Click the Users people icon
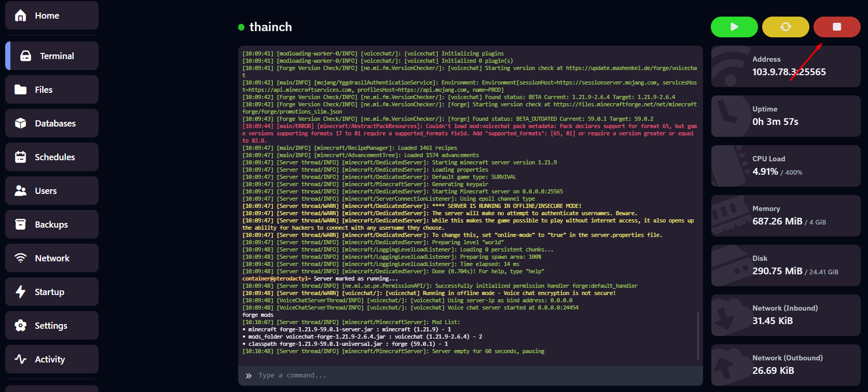The width and height of the screenshot is (868, 392). 21,191
